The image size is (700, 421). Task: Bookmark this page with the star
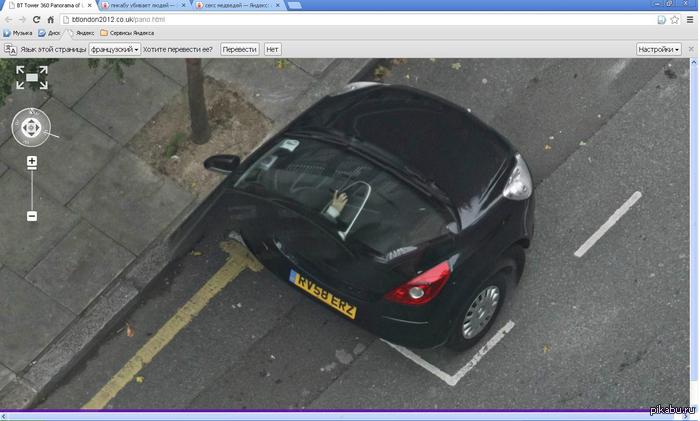(x=675, y=19)
